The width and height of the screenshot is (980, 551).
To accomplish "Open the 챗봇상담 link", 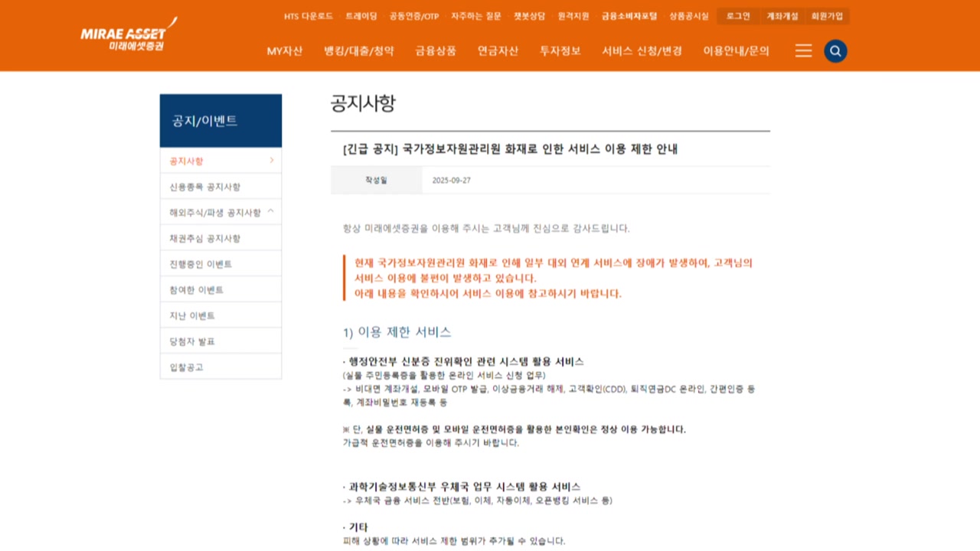I will click(529, 16).
